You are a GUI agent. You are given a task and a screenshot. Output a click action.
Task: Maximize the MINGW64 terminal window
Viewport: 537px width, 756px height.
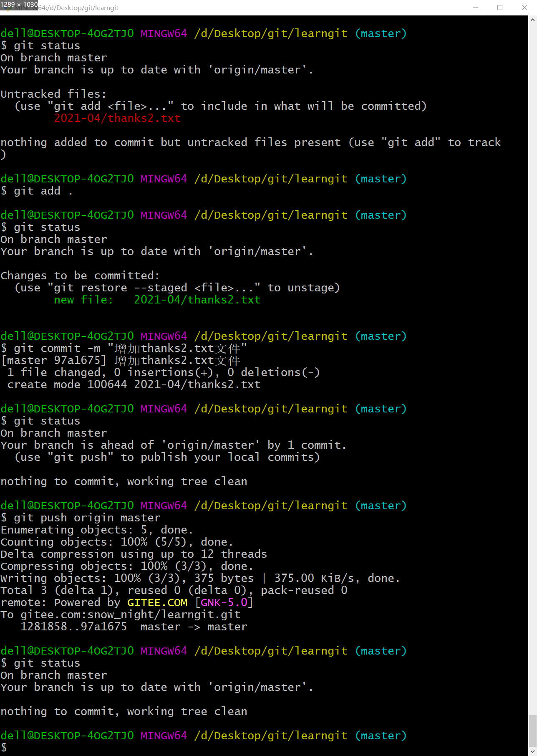click(500, 8)
